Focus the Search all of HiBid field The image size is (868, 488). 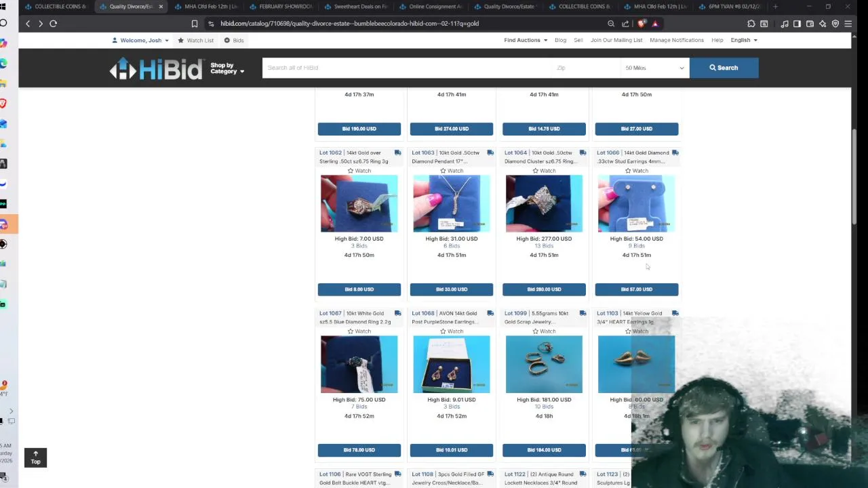[x=407, y=68]
